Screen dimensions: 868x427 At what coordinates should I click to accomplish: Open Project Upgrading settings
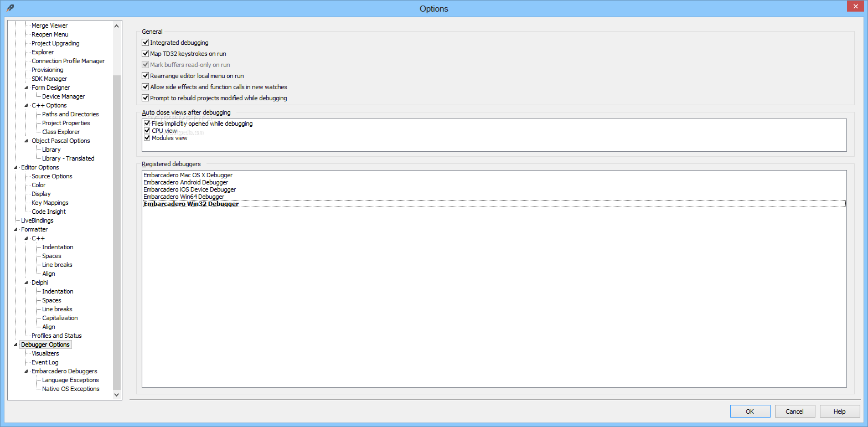55,43
